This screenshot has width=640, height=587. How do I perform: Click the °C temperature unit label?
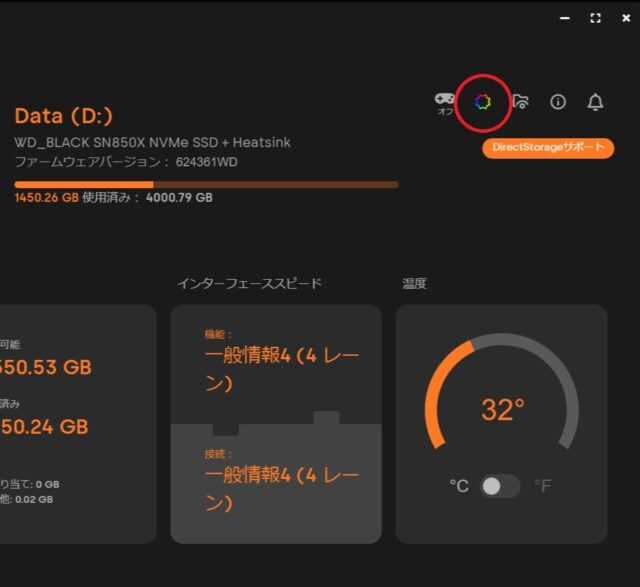tap(459, 486)
